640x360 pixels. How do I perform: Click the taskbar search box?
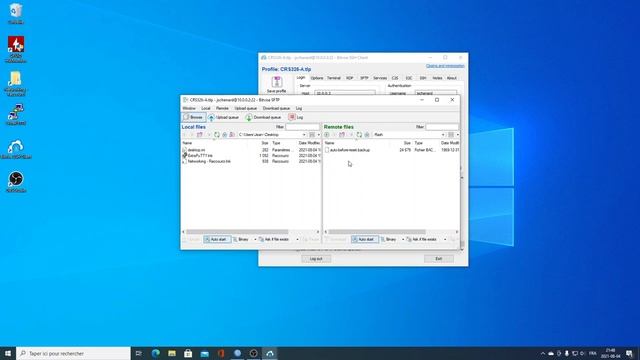73,353
